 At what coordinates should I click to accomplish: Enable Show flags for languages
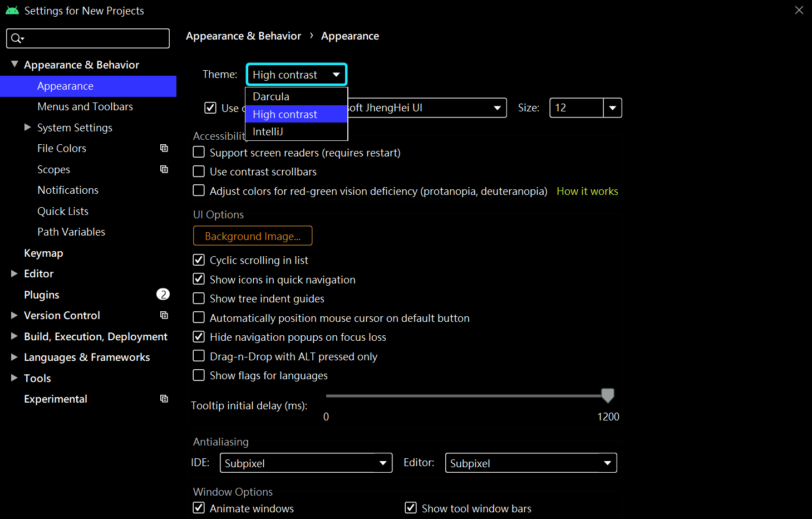pos(199,375)
